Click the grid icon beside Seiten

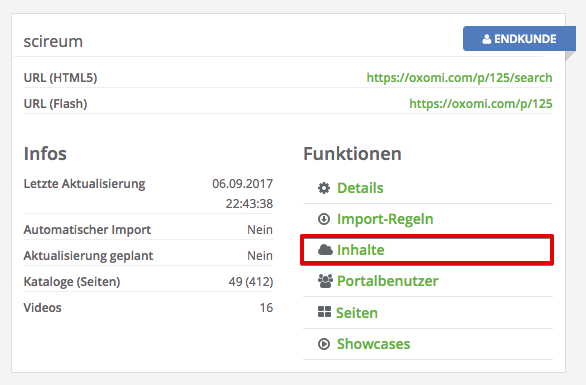[324, 312]
